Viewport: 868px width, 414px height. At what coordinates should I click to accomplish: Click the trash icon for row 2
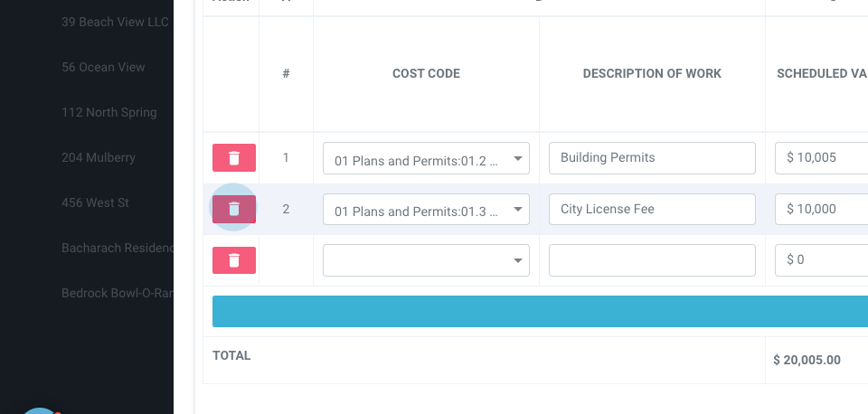(234, 209)
